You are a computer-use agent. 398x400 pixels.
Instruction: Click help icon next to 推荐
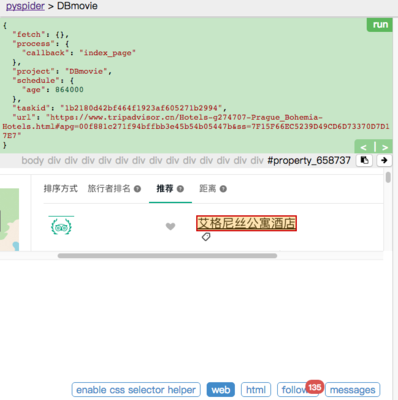[180, 189]
